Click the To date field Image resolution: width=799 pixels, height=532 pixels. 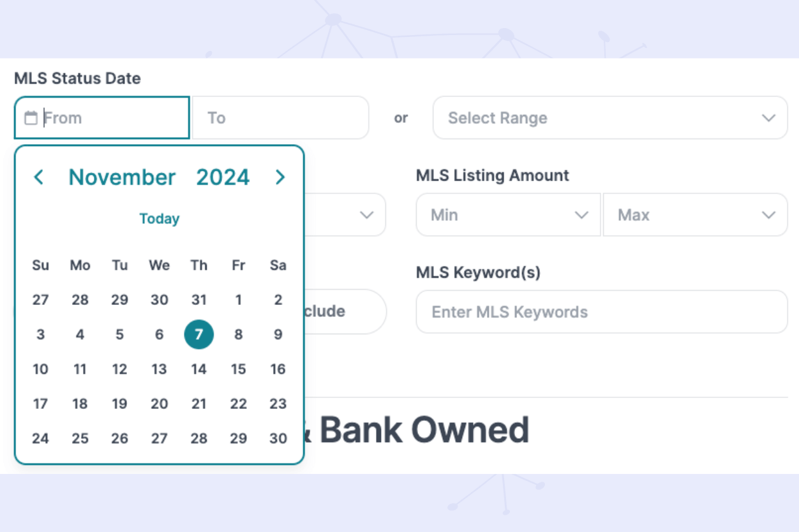click(x=281, y=118)
